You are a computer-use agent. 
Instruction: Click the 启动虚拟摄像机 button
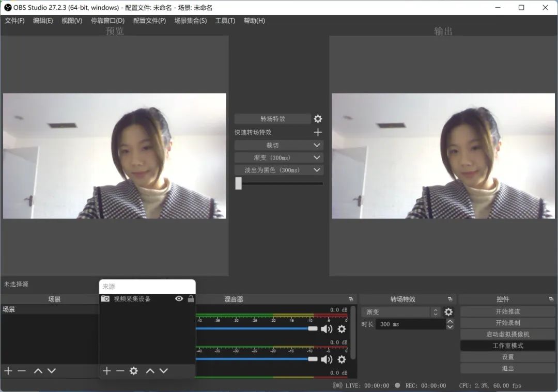[507, 334]
